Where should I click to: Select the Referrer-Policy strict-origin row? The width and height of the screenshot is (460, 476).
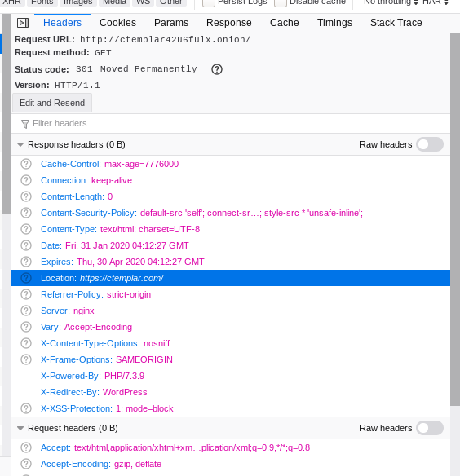(231, 294)
